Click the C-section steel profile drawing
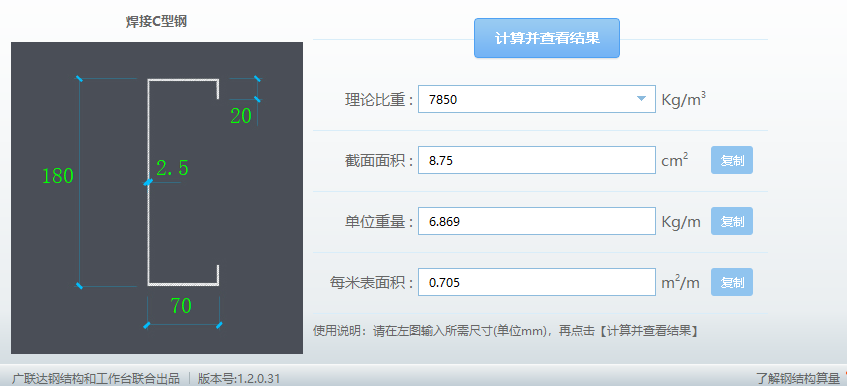Image resolution: width=847 pixels, height=386 pixels. point(183,182)
